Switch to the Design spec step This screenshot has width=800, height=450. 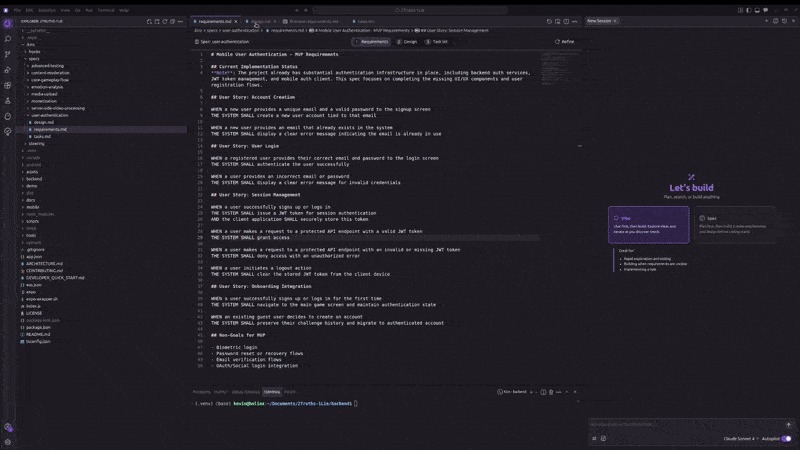tap(407, 42)
